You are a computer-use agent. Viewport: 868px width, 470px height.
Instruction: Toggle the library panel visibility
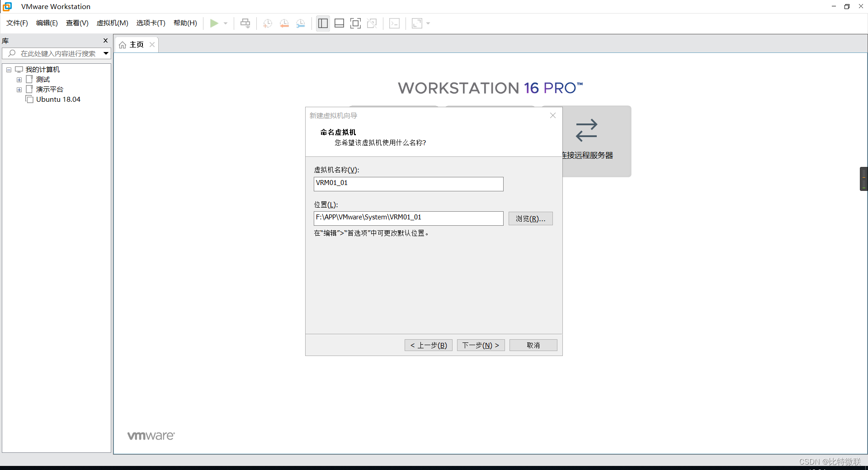(x=323, y=23)
